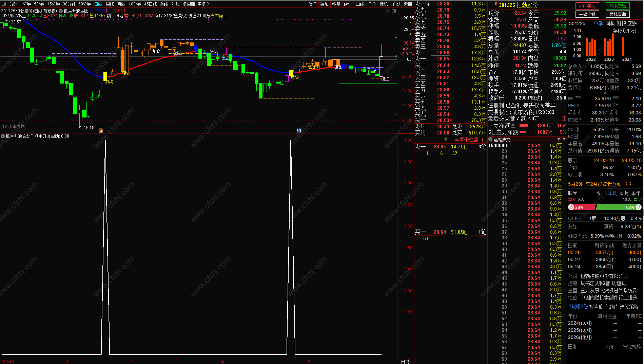This screenshot has height=364, width=644.
Task: Click 查看千档盘口 link
Action: click(469, 140)
